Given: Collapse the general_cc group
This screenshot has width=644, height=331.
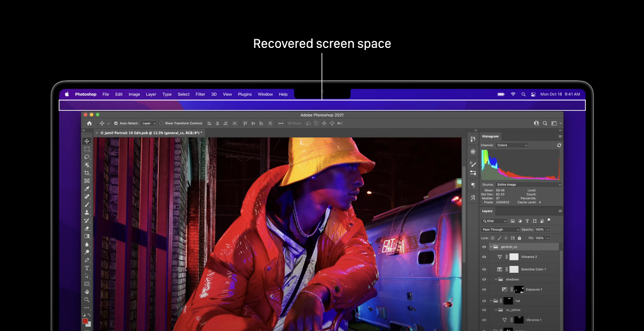Looking at the screenshot, I should [491, 247].
